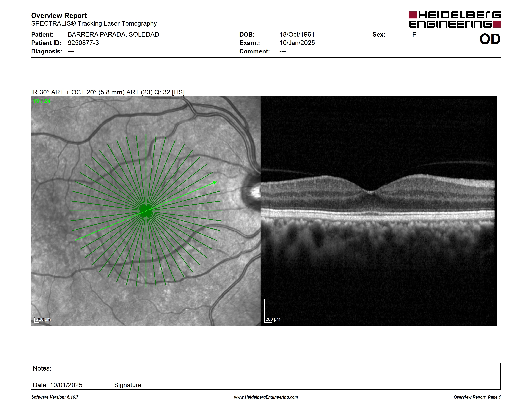Click the Patient ID value '9250877-3'
The image size is (532, 411).
pyautogui.click(x=83, y=43)
